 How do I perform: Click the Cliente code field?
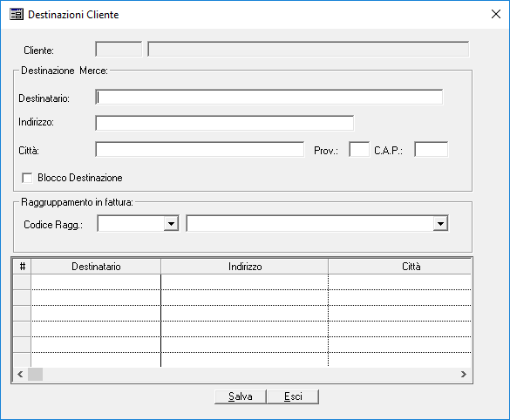click(x=119, y=50)
